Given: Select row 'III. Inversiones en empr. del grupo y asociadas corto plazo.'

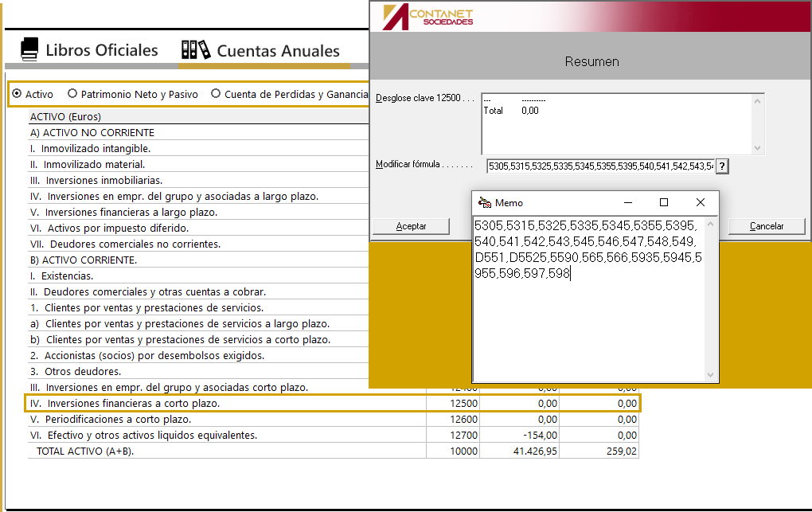Looking at the screenshot, I should [198, 388].
